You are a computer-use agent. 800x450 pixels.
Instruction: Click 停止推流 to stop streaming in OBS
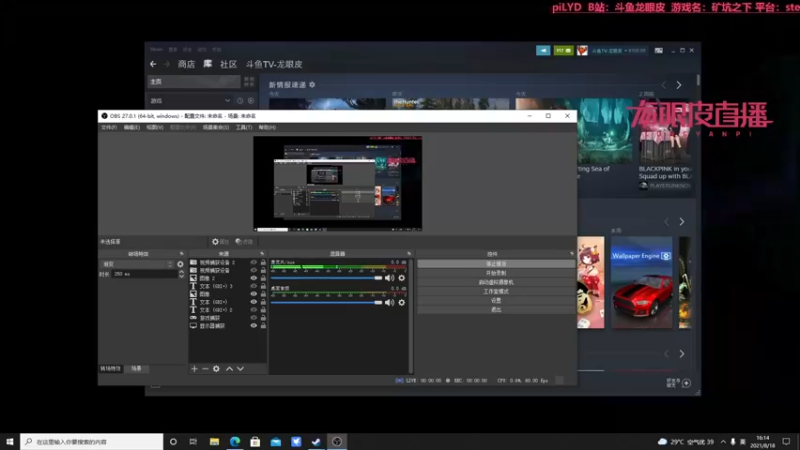point(496,264)
